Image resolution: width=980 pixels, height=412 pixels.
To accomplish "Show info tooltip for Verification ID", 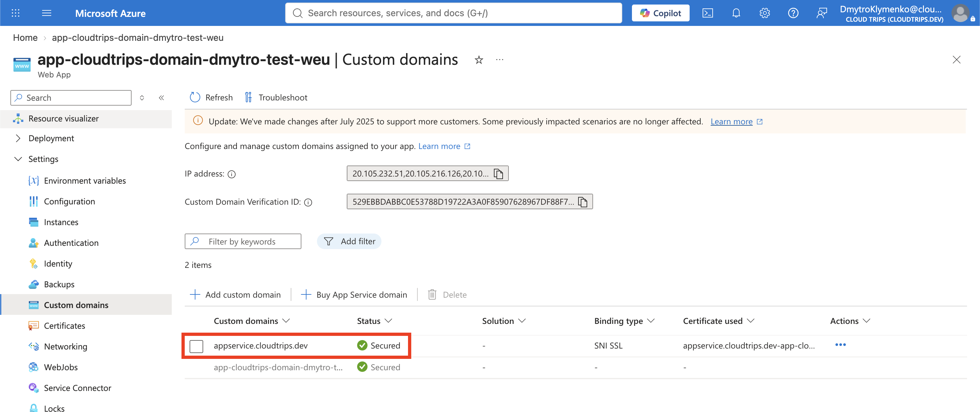I will pyautogui.click(x=309, y=202).
